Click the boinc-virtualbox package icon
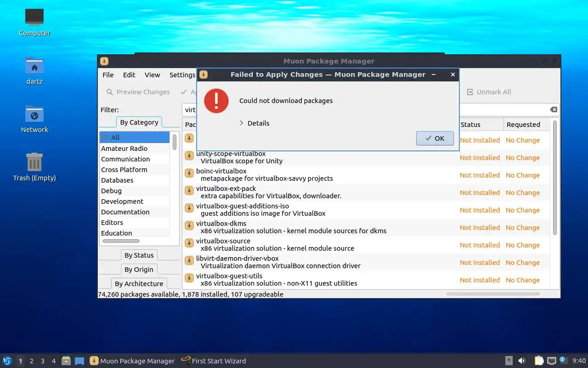Screen dimensions: 588x368 point(189,173)
